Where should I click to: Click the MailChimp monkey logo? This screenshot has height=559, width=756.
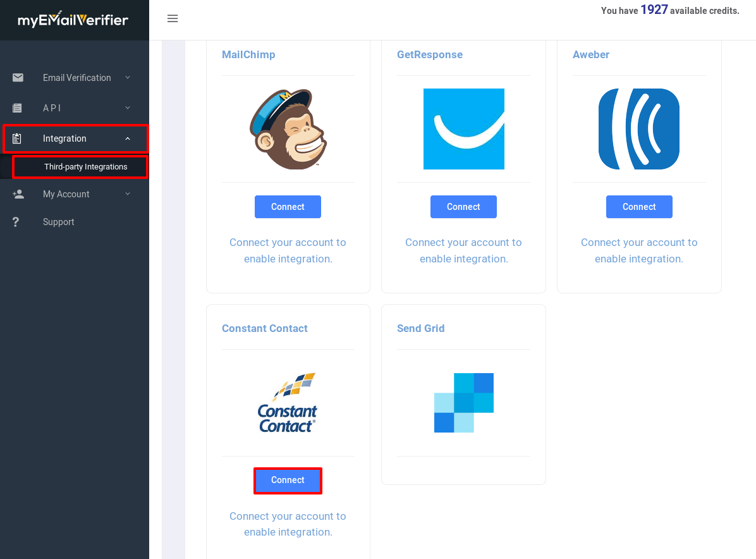pos(288,129)
